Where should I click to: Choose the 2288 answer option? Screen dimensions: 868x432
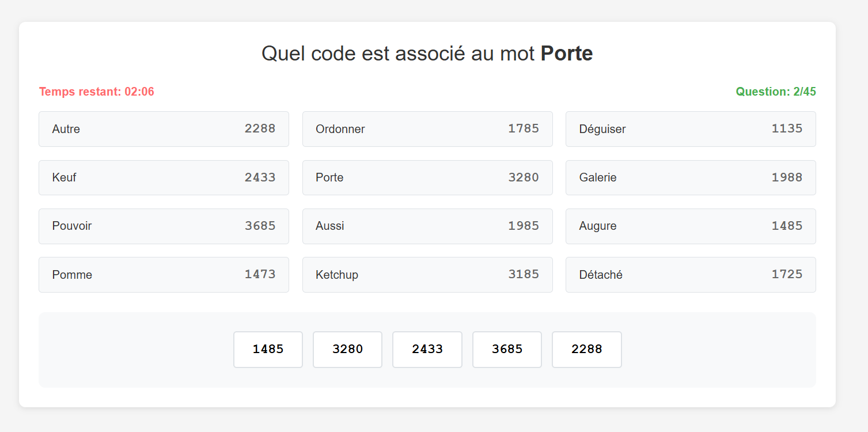(586, 349)
